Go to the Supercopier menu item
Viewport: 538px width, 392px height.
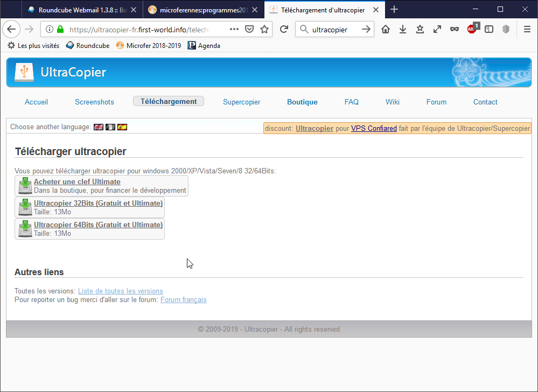tap(241, 102)
